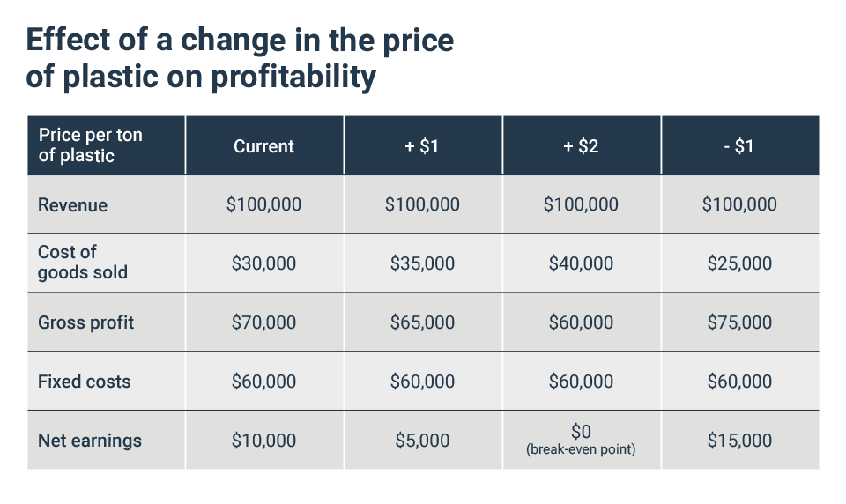Click the $40,000 cost of goods cell
846x504 pixels.
click(x=581, y=263)
